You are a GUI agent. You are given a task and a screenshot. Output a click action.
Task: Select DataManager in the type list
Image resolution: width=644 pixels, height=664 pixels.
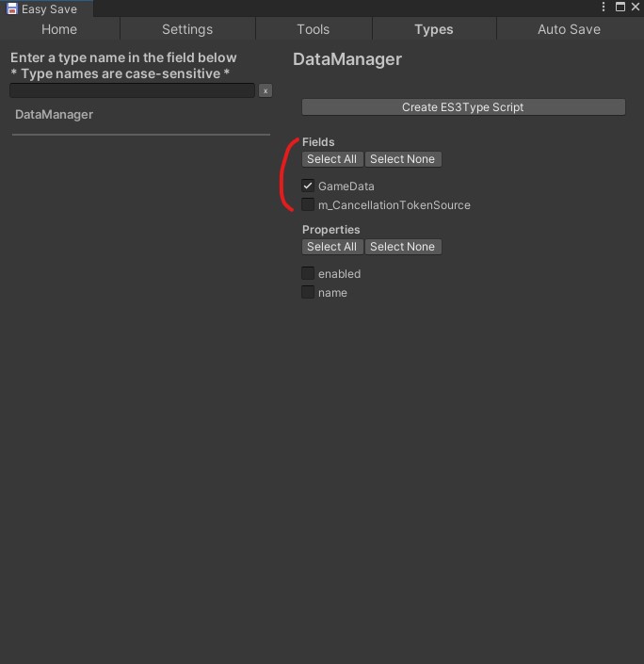[55, 114]
